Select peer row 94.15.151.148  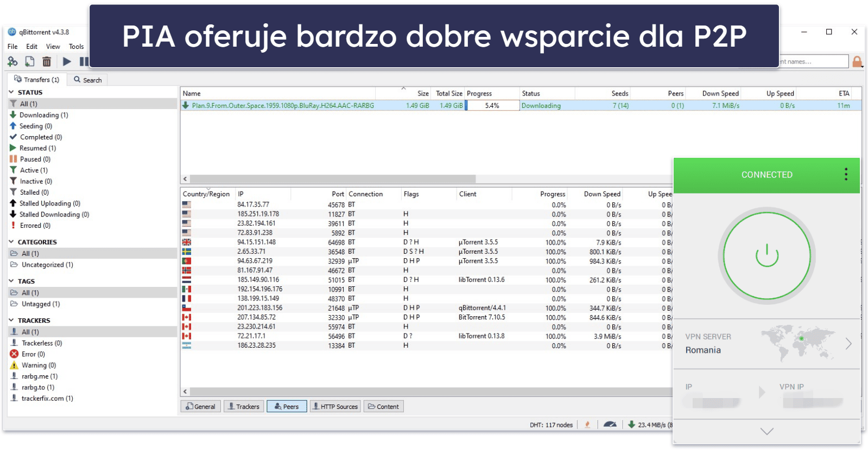(426, 242)
